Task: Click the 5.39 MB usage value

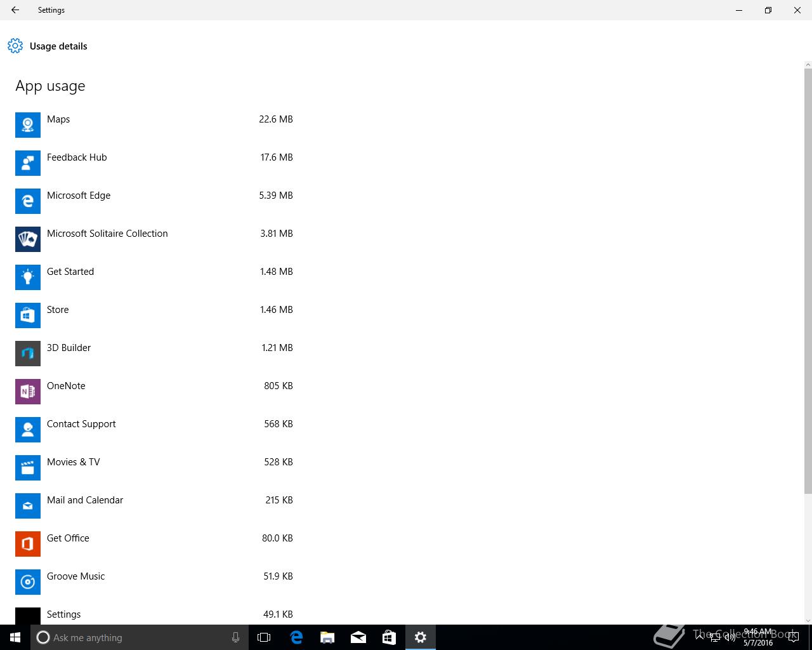Action: point(276,196)
